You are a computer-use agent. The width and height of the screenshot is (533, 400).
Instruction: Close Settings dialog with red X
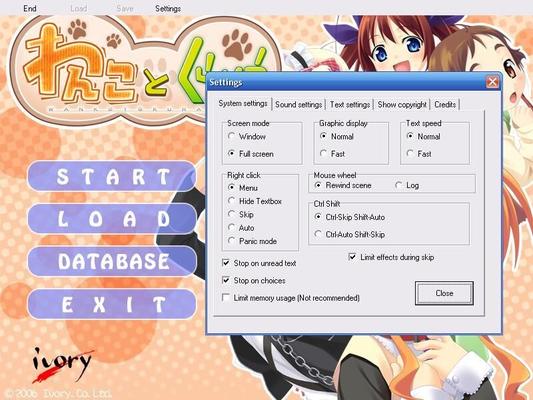(492, 82)
